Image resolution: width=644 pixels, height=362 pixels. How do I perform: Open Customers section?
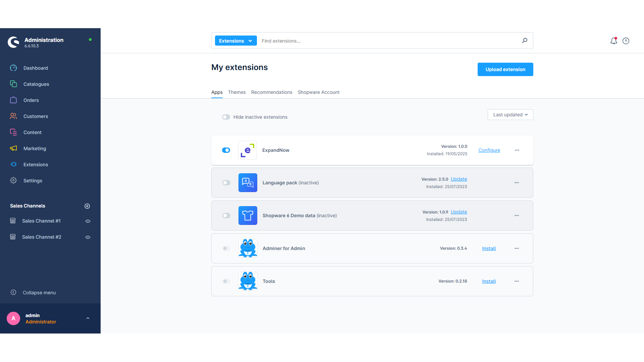(36, 116)
